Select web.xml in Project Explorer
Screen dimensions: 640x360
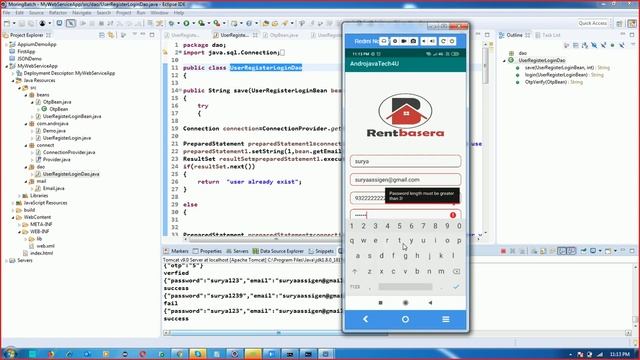coord(45,246)
